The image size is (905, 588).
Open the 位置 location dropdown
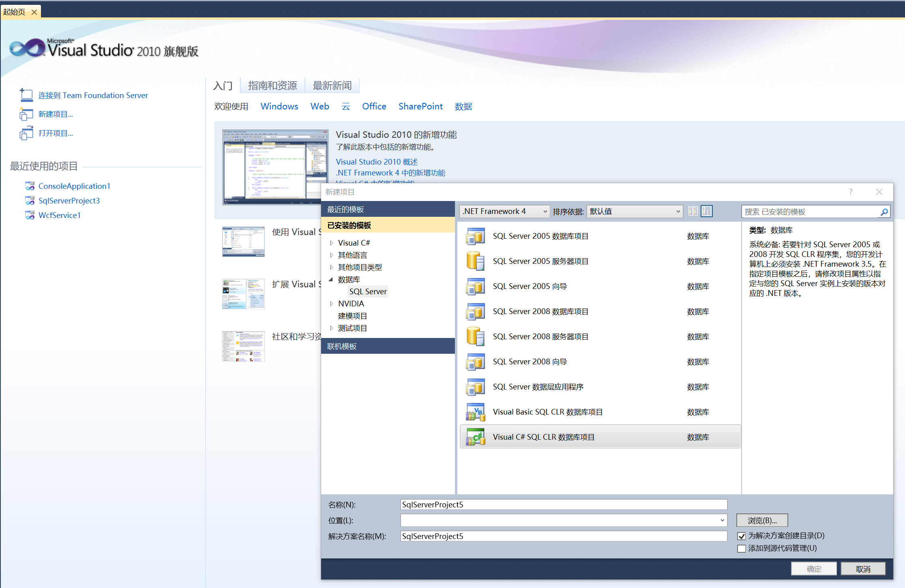(722, 520)
